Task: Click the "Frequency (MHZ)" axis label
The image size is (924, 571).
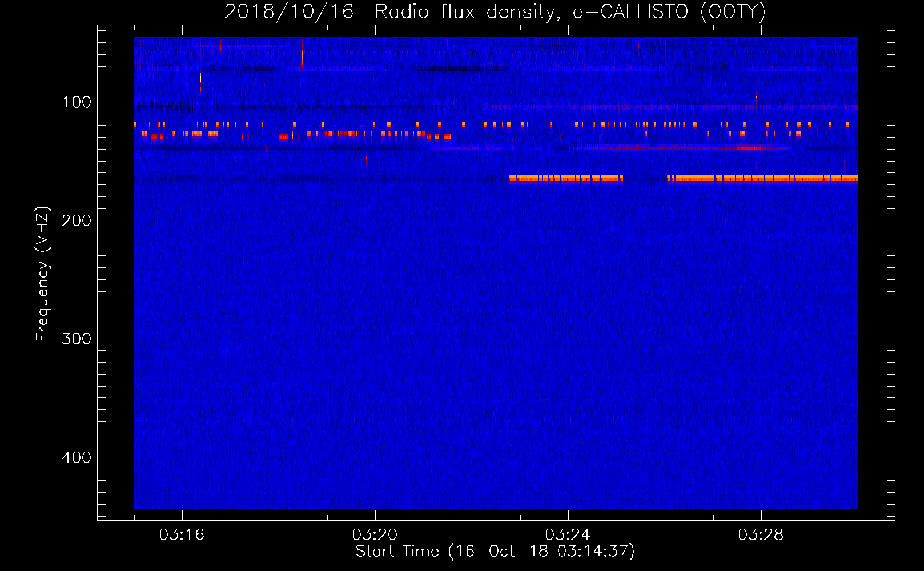Action: pyautogui.click(x=43, y=274)
